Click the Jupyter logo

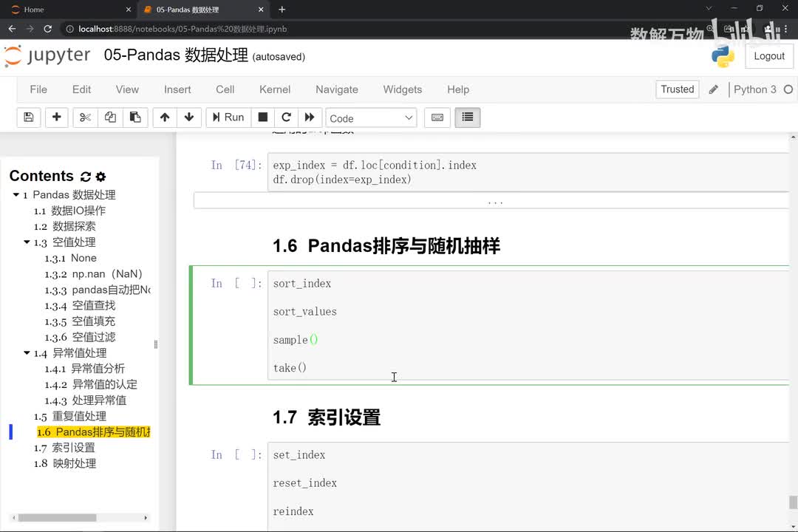pyautogui.click(x=47, y=55)
